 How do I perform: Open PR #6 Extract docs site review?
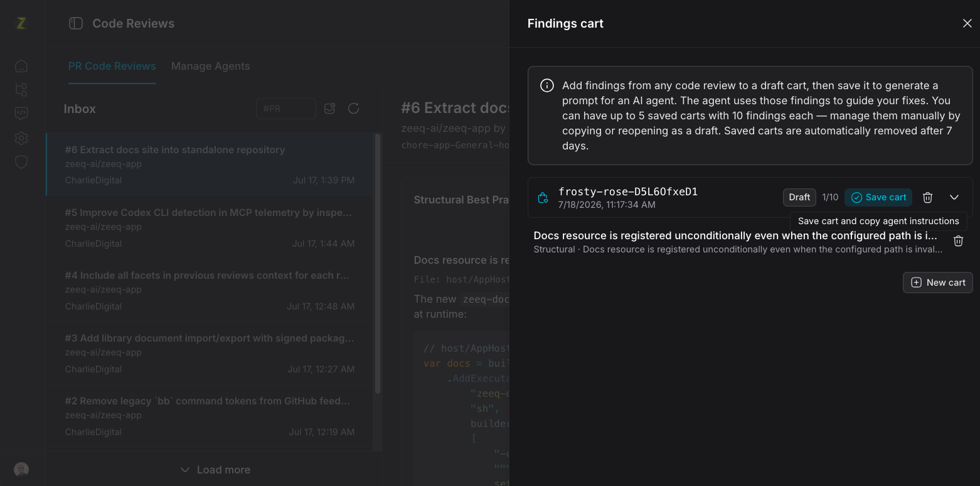click(210, 165)
